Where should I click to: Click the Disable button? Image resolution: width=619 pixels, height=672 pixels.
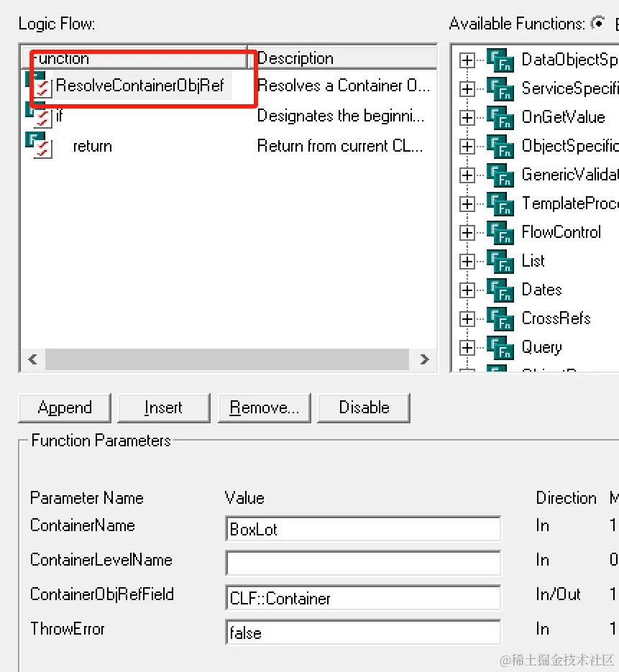364,408
